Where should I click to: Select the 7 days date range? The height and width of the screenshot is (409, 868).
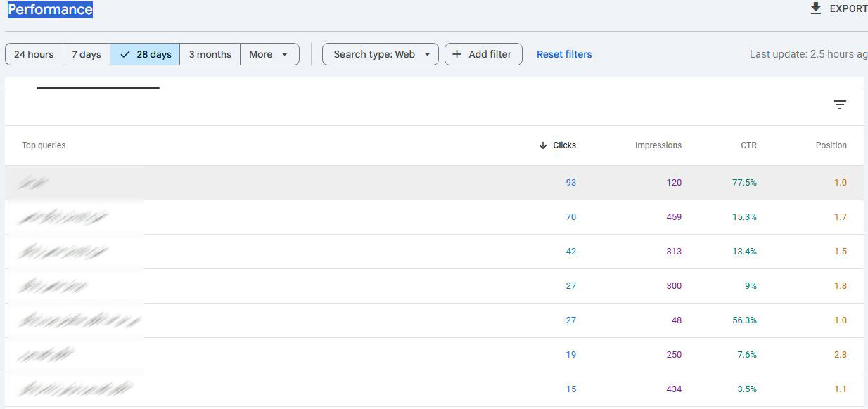[x=87, y=54]
